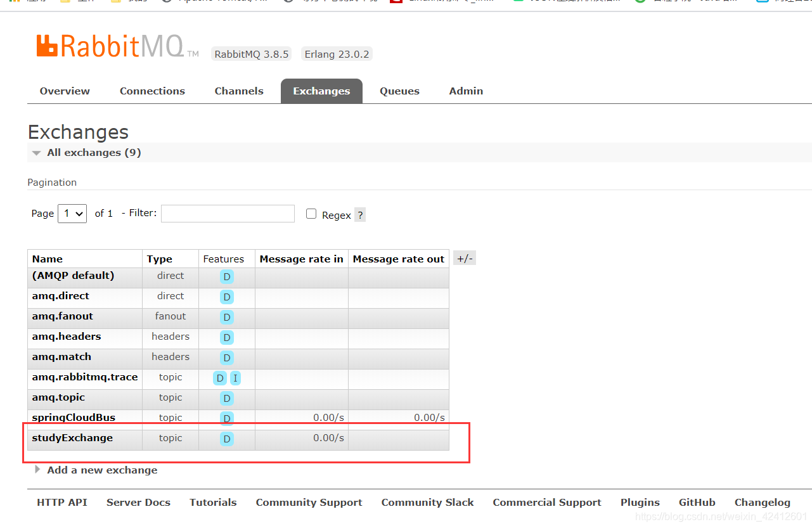
Task: Go to the Channels tab
Action: click(x=239, y=91)
